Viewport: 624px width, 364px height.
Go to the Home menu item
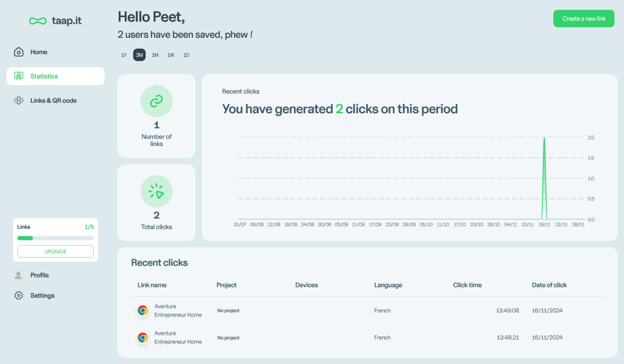tap(39, 52)
